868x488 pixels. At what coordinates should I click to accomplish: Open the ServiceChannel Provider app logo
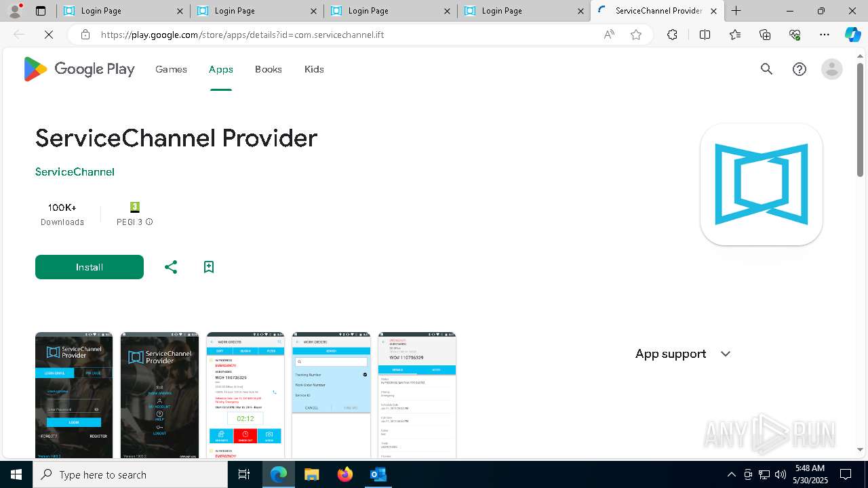coord(762,184)
